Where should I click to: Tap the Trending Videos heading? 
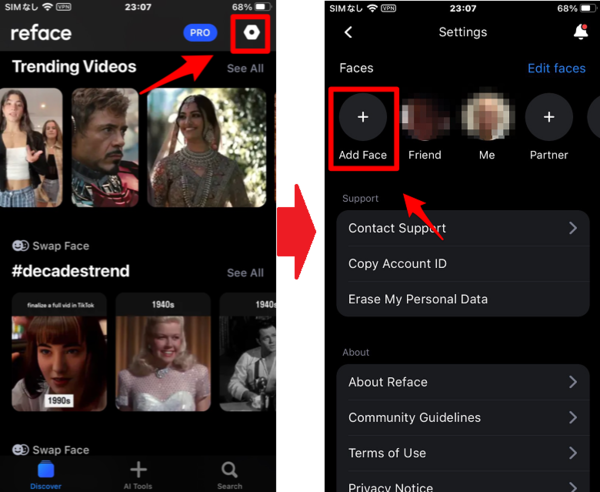[x=74, y=67]
